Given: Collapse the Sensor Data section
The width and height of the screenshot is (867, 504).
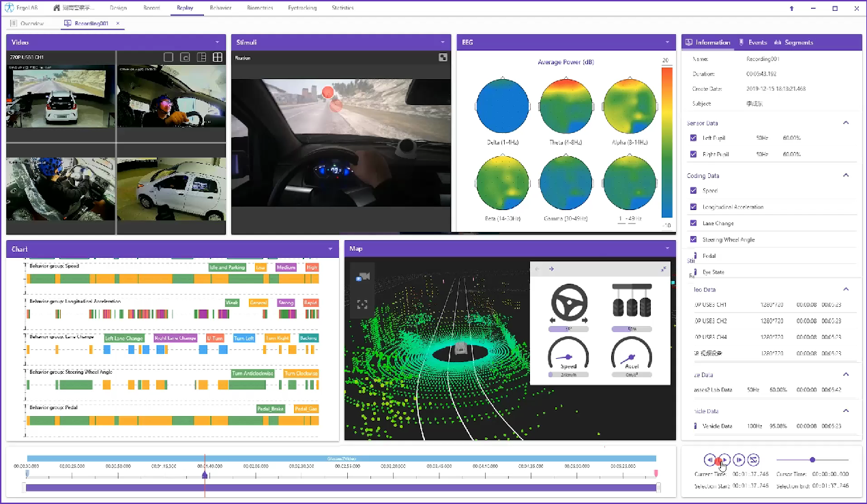Looking at the screenshot, I should 846,123.
